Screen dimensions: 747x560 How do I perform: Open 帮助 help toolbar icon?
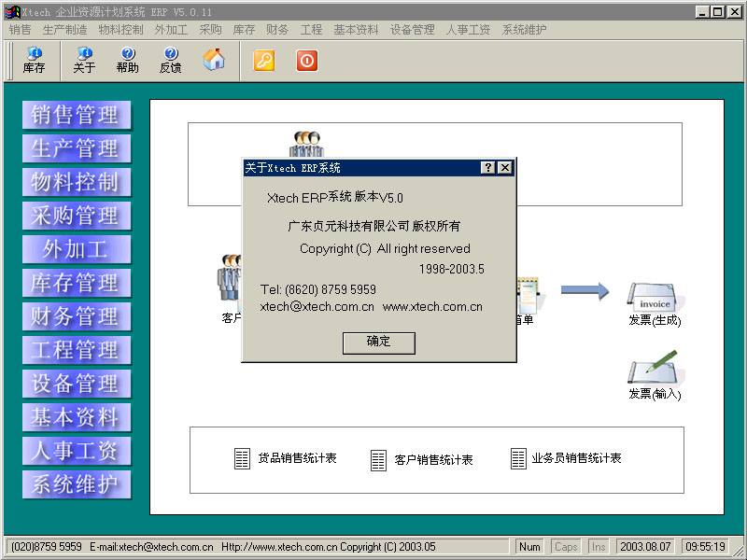point(127,61)
